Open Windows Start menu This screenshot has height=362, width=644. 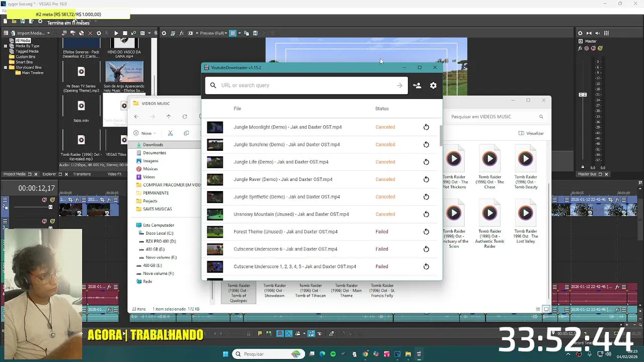click(225, 354)
